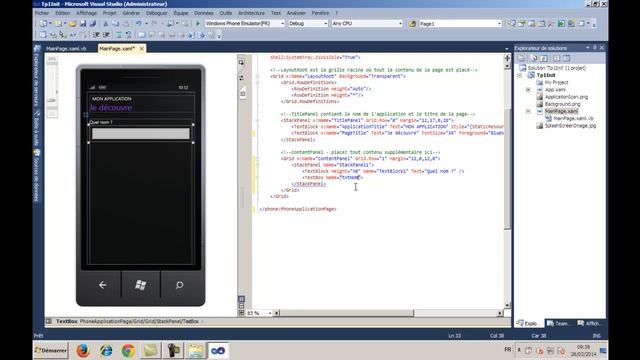Select 'je découvre' page title in designer
Viewport: 640px width, 360px height.
tap(111, 108)
